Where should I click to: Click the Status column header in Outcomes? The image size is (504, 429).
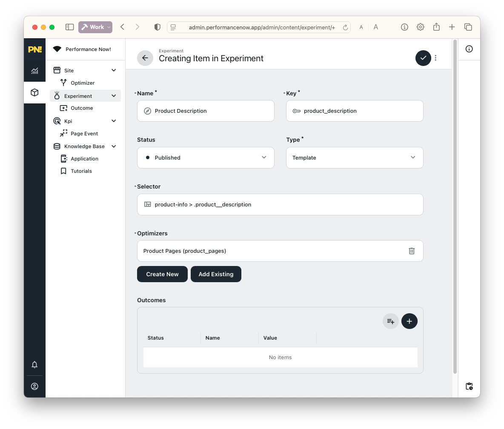coord(155,338)
